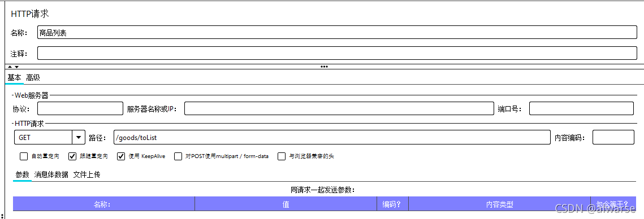Click the 同请求一起发送参数: label
This screenshot has width=644, height=219.
(x=322, y=190)
